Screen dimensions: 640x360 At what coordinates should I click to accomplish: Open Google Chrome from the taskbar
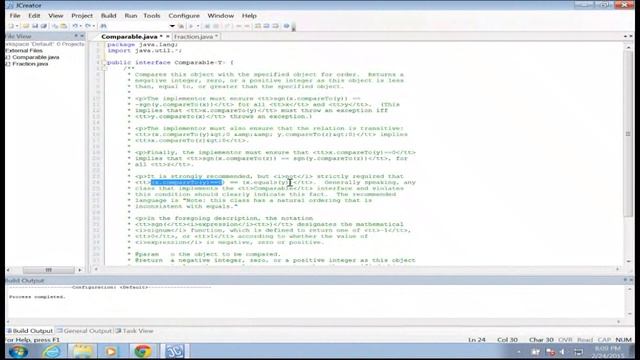[142, 351]
